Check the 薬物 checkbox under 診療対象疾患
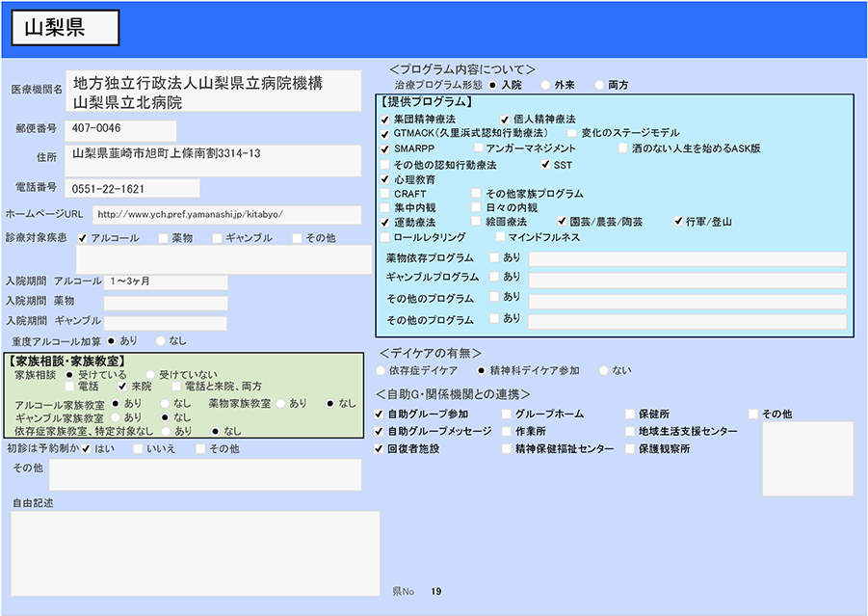Screen dimensions: 868x616 (x=163, y=238)
